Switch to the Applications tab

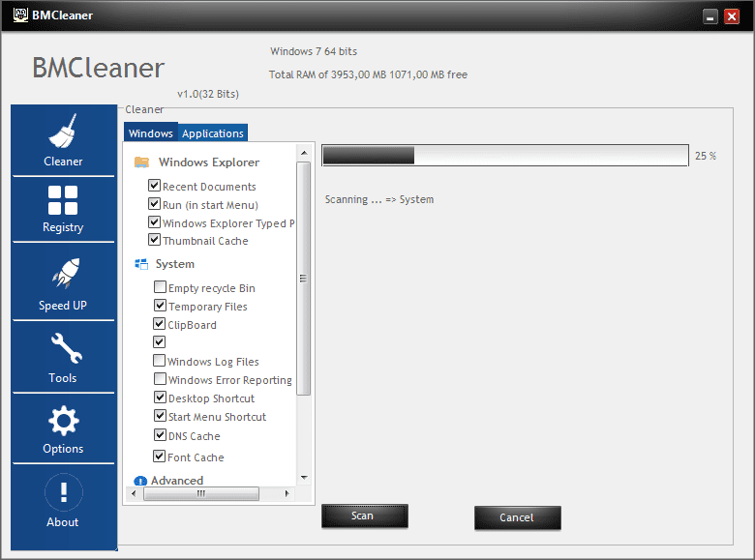pyautogui.click(x=212, y=133)
